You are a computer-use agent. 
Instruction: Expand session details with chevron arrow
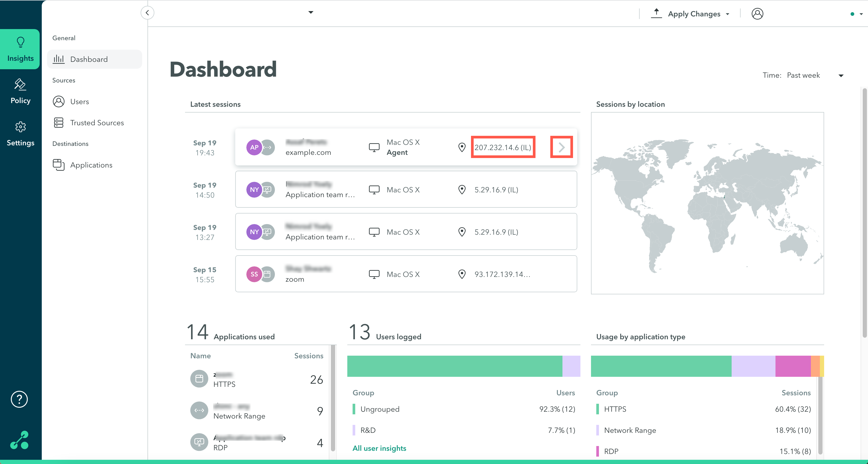coord(561,147)
